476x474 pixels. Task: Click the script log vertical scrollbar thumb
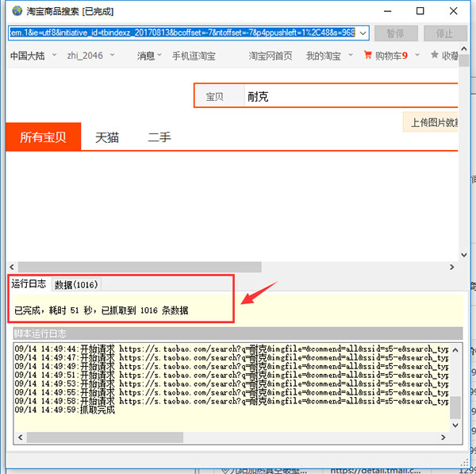[455, 407]
